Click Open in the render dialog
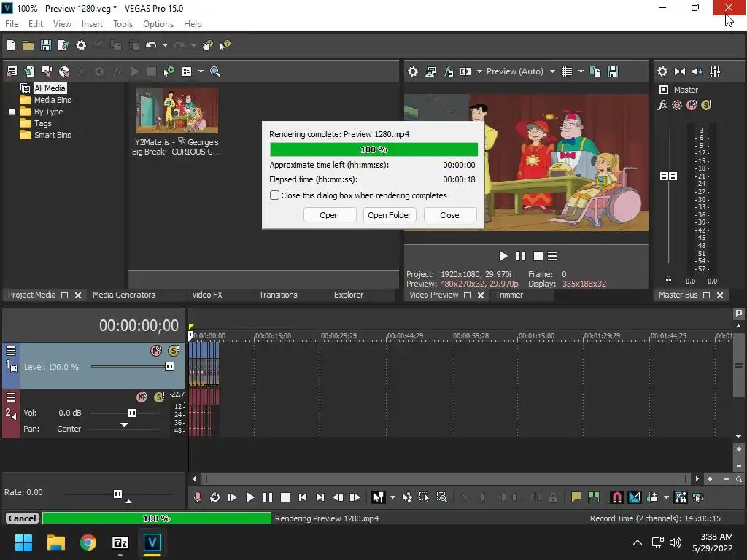Image resolution: width=747 pixels, height=560 pixels. click(329, 215)
